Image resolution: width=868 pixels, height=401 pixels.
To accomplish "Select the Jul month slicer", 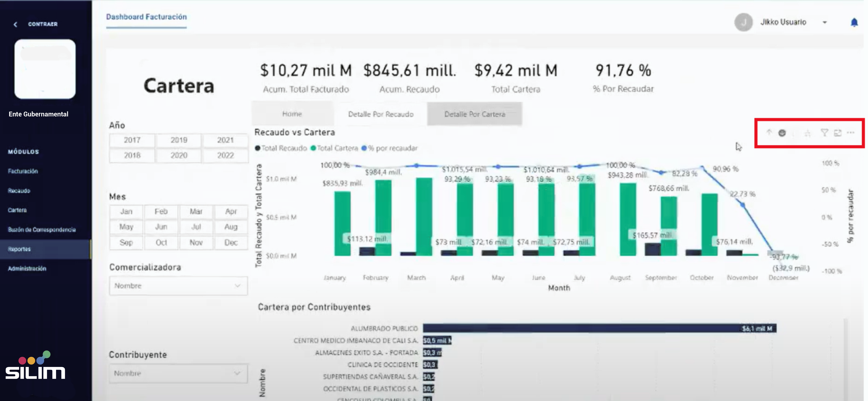I will 196,227.
